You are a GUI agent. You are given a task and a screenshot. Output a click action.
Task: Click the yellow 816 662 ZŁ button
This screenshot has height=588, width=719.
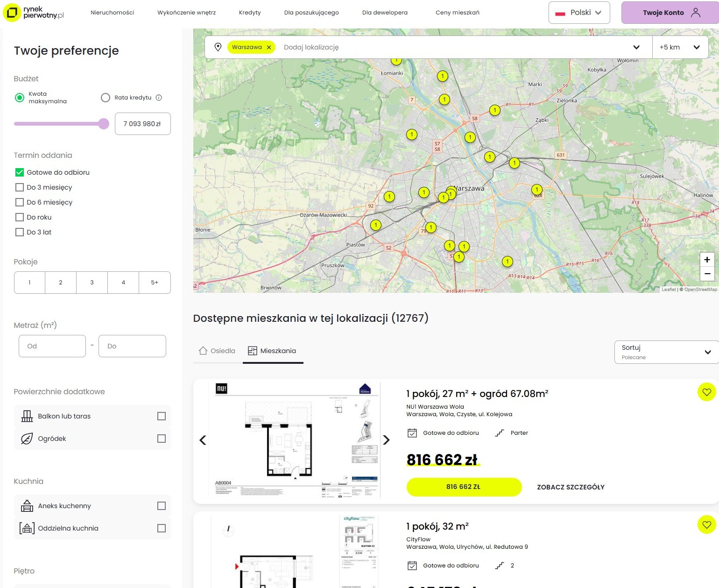click(464, 487)
